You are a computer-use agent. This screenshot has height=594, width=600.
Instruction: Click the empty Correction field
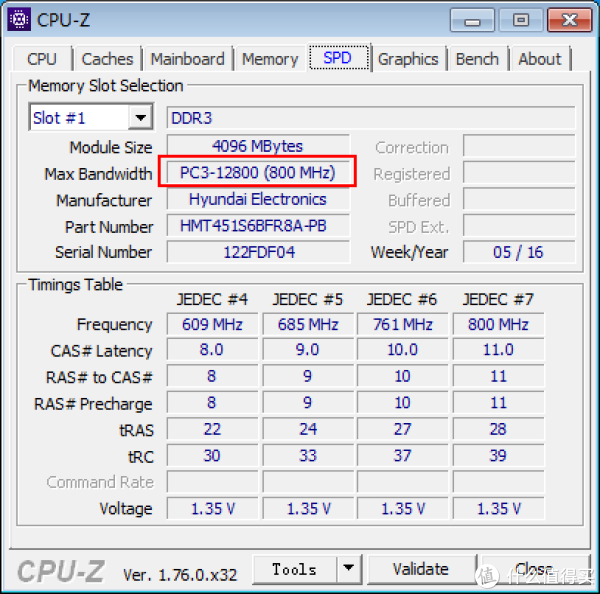coord(518,146)
